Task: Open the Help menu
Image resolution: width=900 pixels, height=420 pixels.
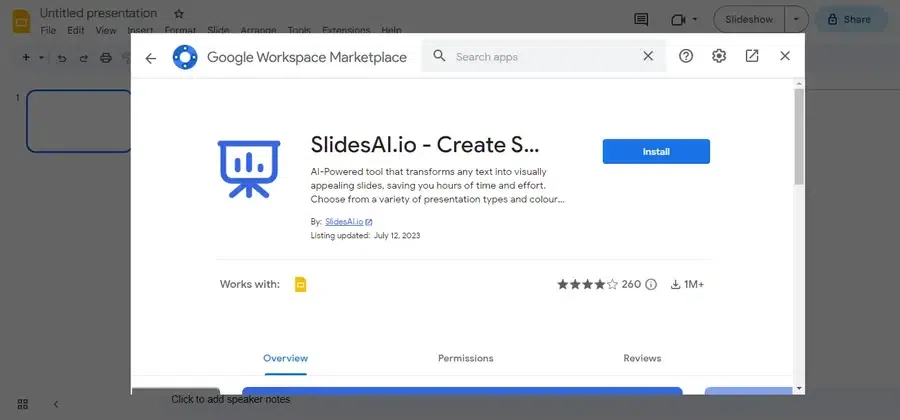Action: point(391,30)
